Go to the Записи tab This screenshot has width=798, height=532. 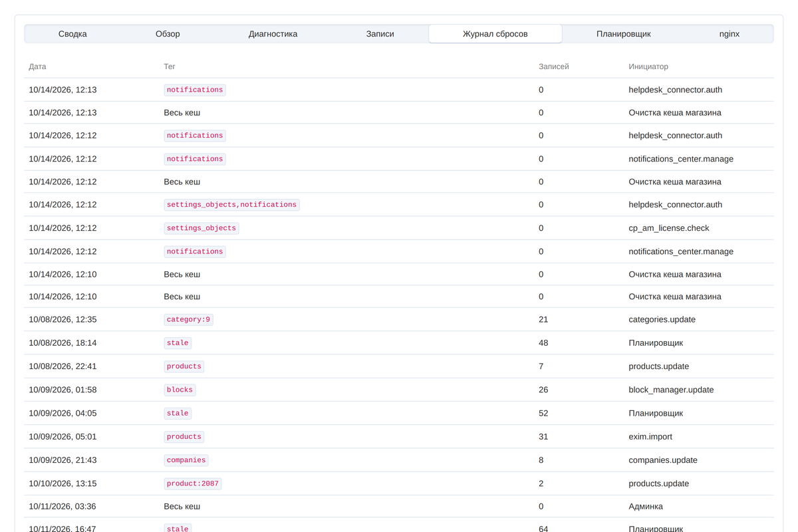point(380,34)
